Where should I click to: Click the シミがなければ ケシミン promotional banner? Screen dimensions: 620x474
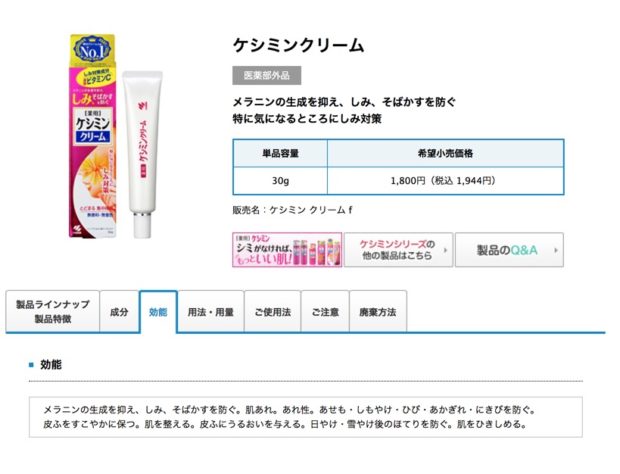point(287,250)
